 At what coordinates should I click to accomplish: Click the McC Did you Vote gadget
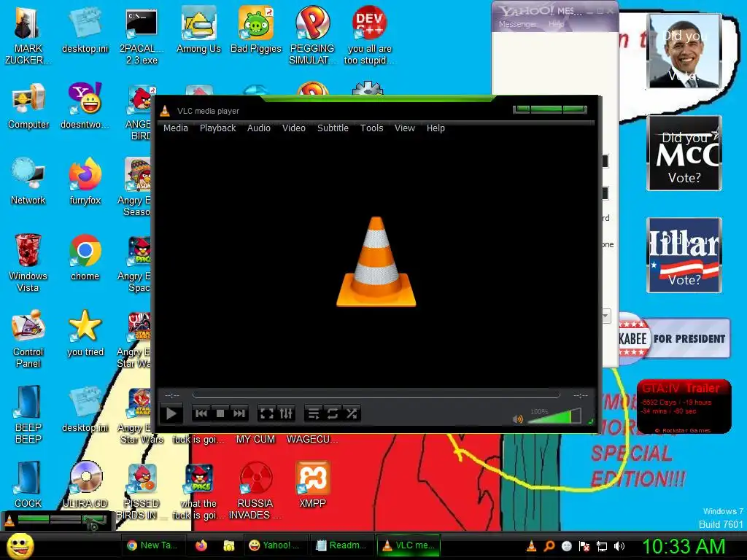(x=684, y=153)
